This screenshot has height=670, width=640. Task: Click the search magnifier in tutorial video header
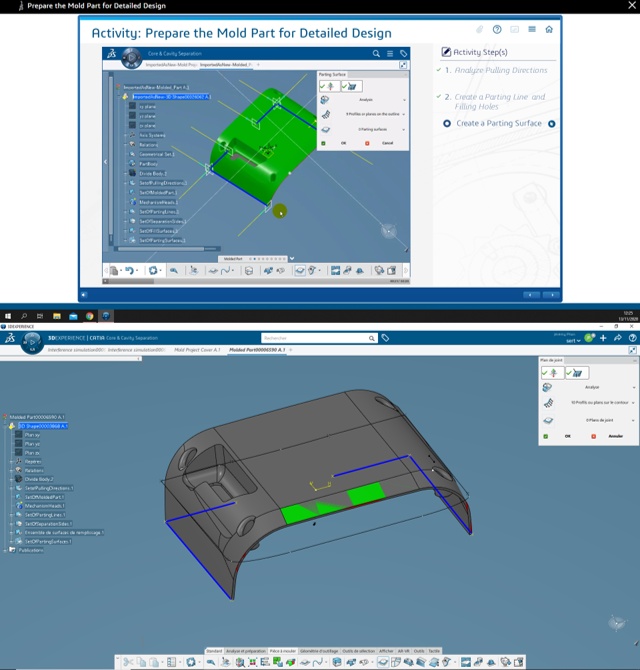(376, 53)
